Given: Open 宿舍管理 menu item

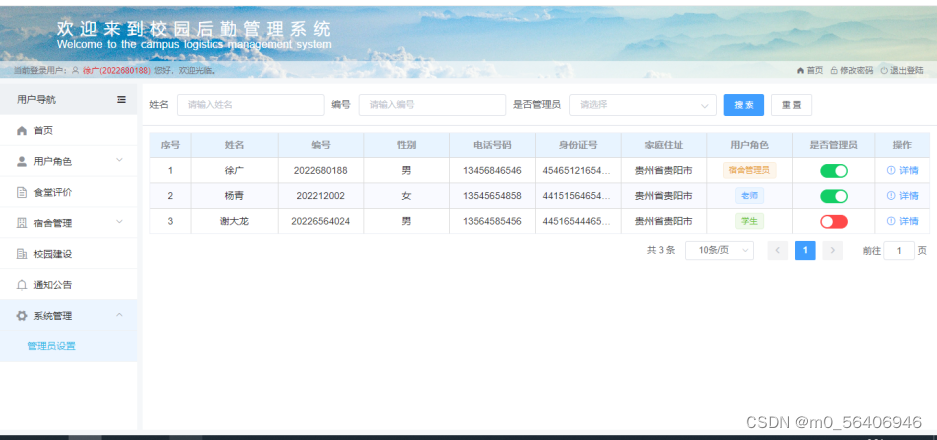Looking at the screenshot, I should tap(69, 223).
